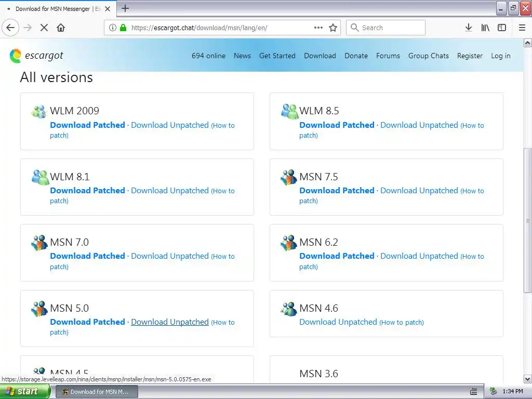Click the WLM 8.5 messenger icon

click(x=289, y=111)
